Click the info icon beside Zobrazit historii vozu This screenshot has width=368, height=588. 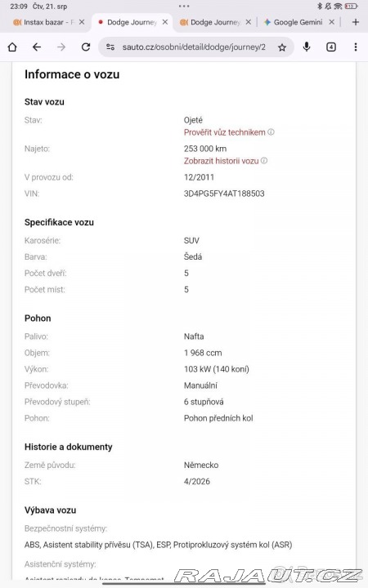264,161
